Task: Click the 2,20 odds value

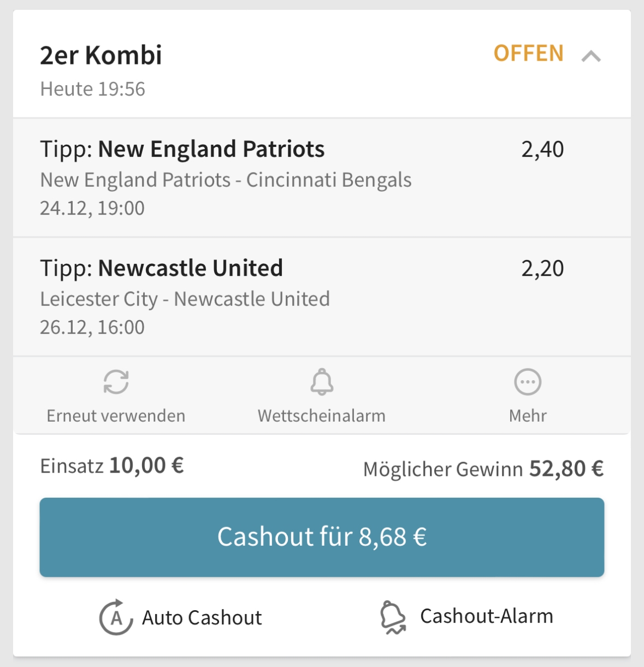Action: coord(542,268)
